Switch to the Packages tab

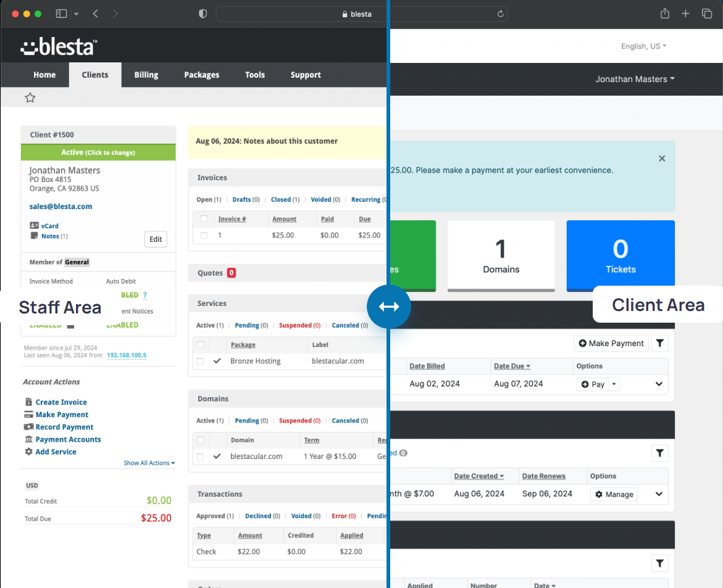pyautogui.click(x=201, y=75)
